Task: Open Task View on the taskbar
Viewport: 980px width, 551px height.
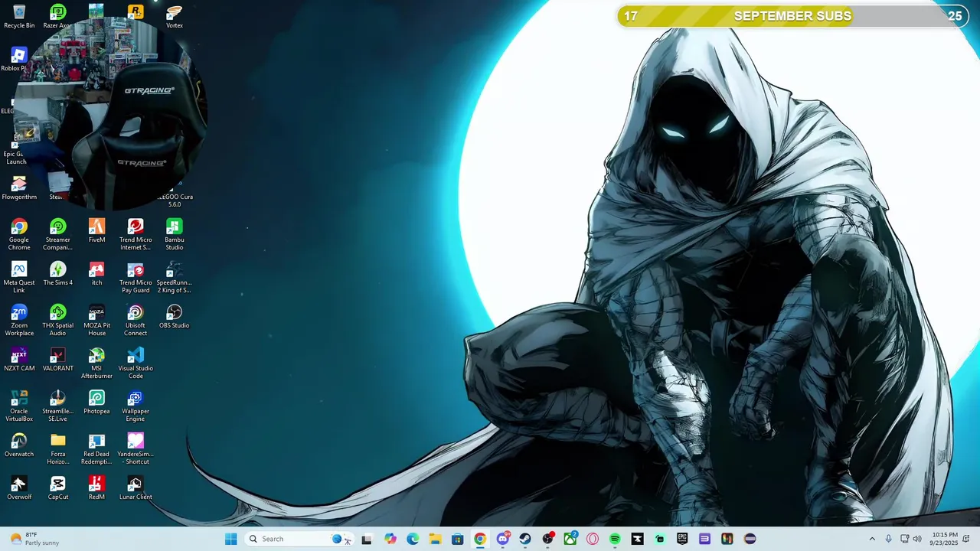Action: (x=367, y=539)
